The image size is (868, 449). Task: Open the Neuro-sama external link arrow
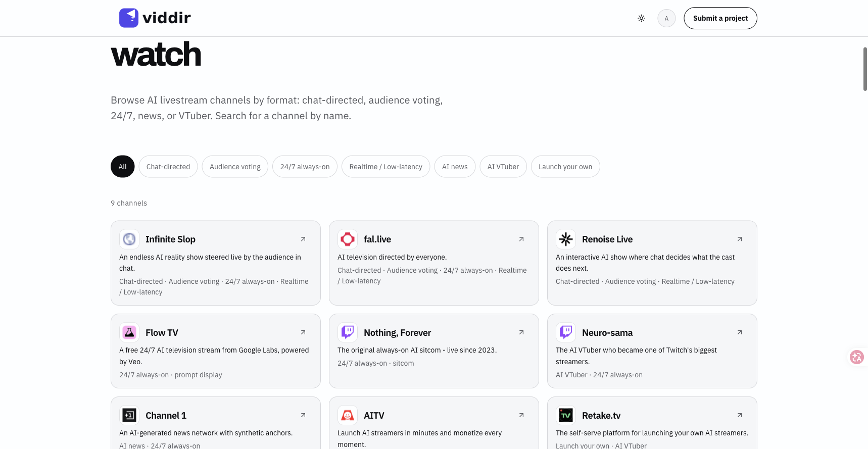pos(740,332)
